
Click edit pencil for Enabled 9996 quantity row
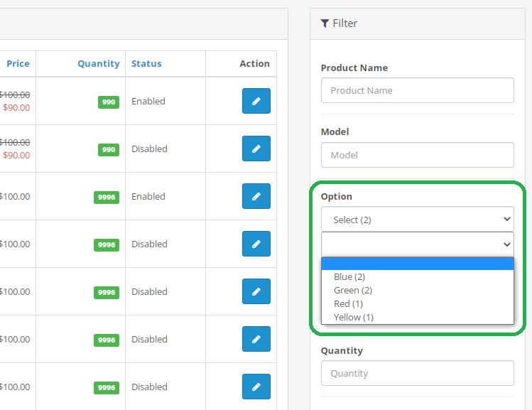click(x=256, y=196)
